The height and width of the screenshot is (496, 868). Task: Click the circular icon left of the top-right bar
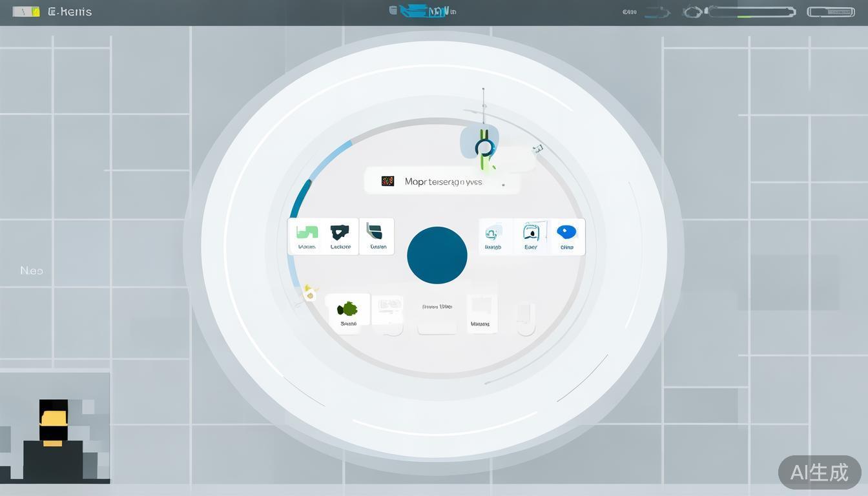(692, 12)
